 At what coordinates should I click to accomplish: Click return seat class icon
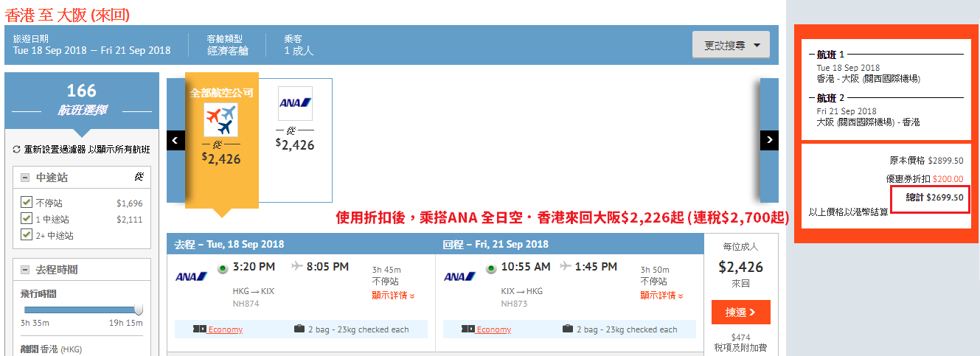(x=468, y=329)
